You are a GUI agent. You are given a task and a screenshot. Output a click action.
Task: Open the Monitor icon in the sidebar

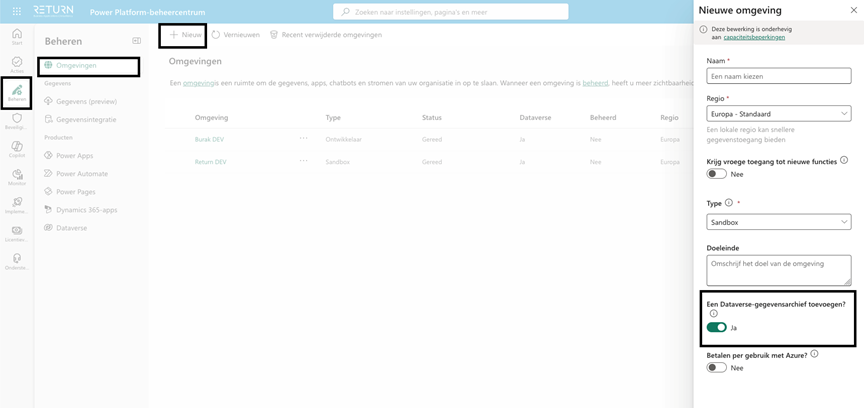(x=16, y=177)
